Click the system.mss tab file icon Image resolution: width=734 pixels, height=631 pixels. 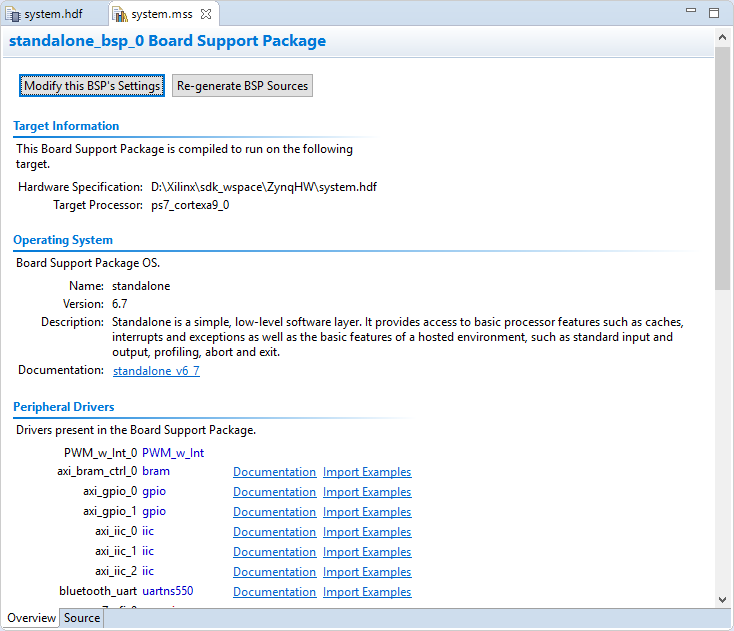coord(120,15)
